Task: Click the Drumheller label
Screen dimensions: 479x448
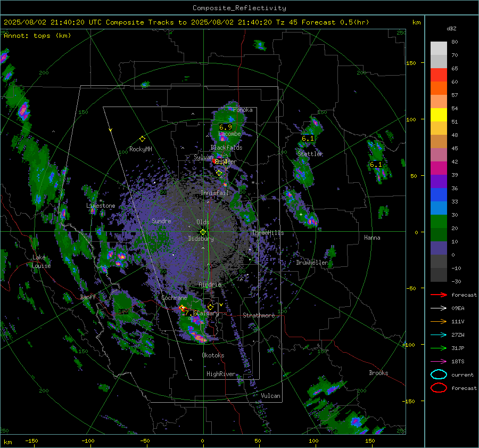Action: (312, 263)
